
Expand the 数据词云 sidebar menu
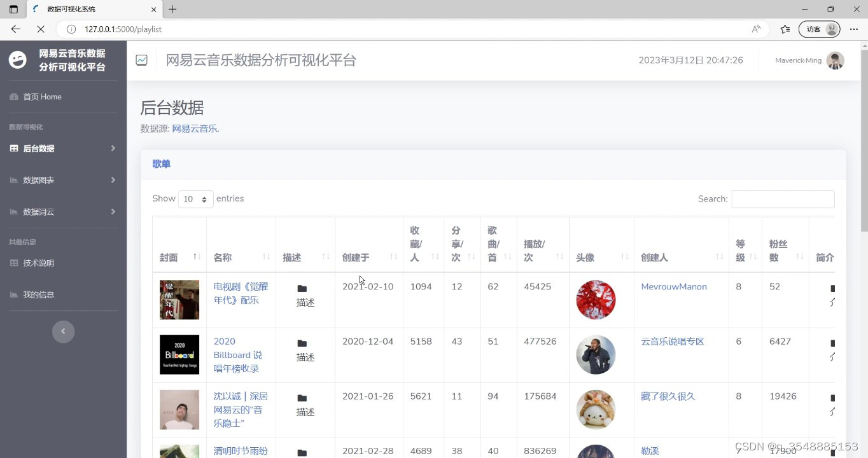[63, 212]
